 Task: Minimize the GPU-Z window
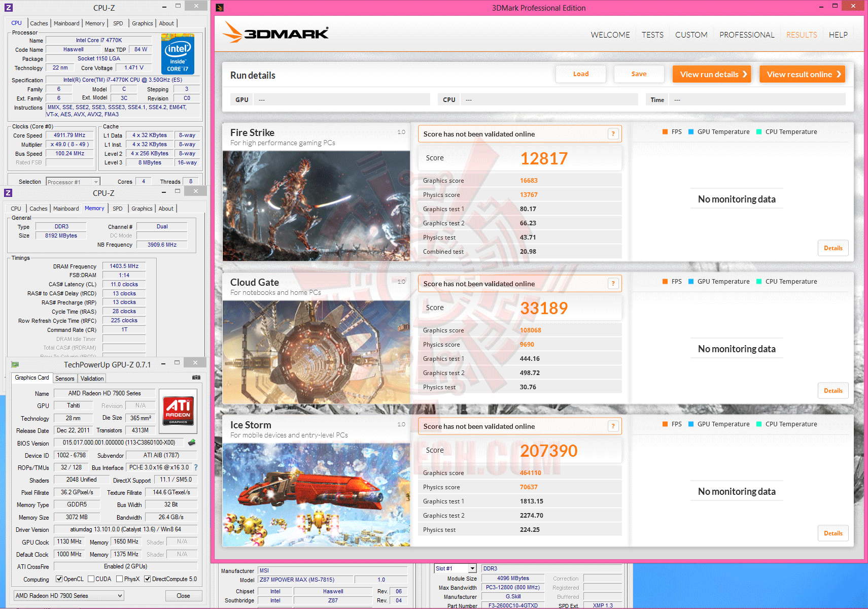pos(163,363)
